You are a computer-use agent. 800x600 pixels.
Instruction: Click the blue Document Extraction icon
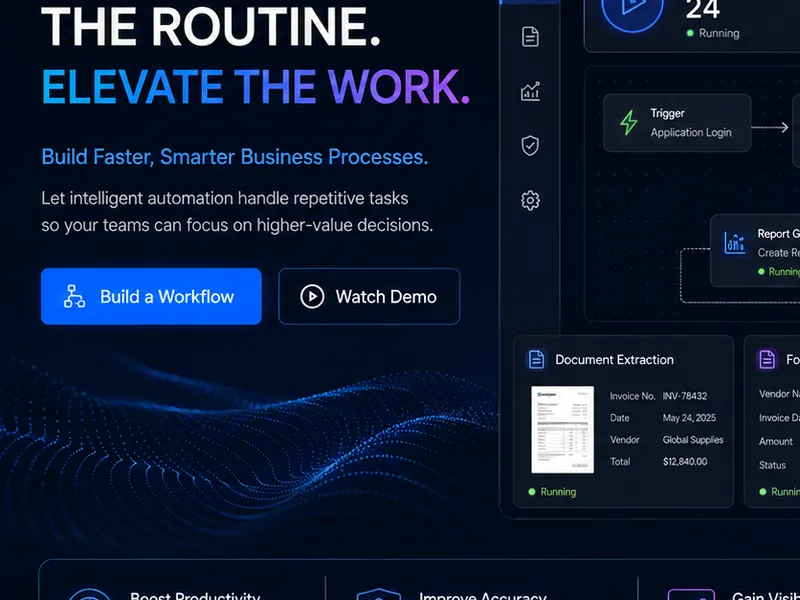536,359
